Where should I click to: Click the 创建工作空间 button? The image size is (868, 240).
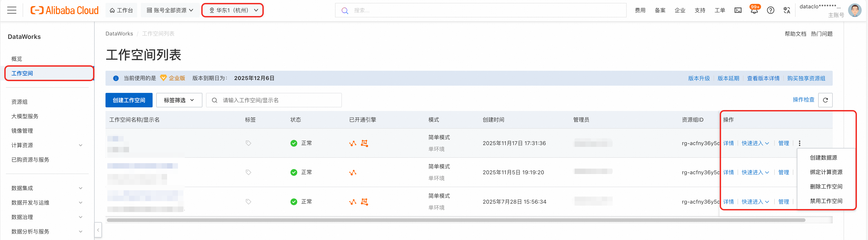point(129,100)
